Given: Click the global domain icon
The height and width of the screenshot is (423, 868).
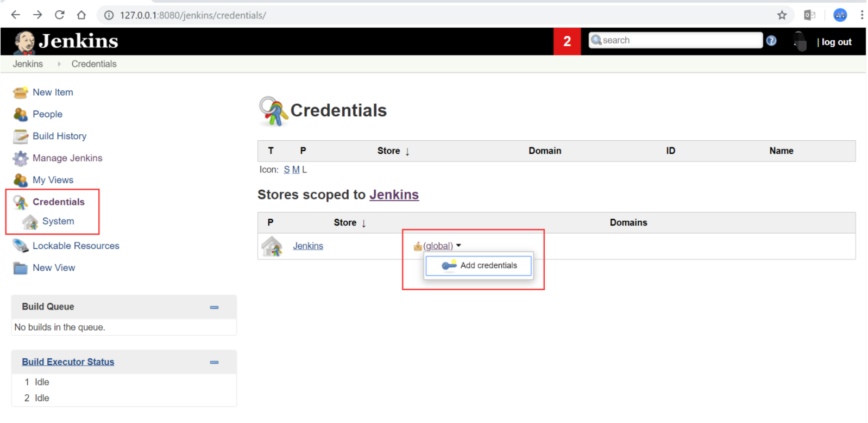Looking at the screenshot, I should coord(418,246).
